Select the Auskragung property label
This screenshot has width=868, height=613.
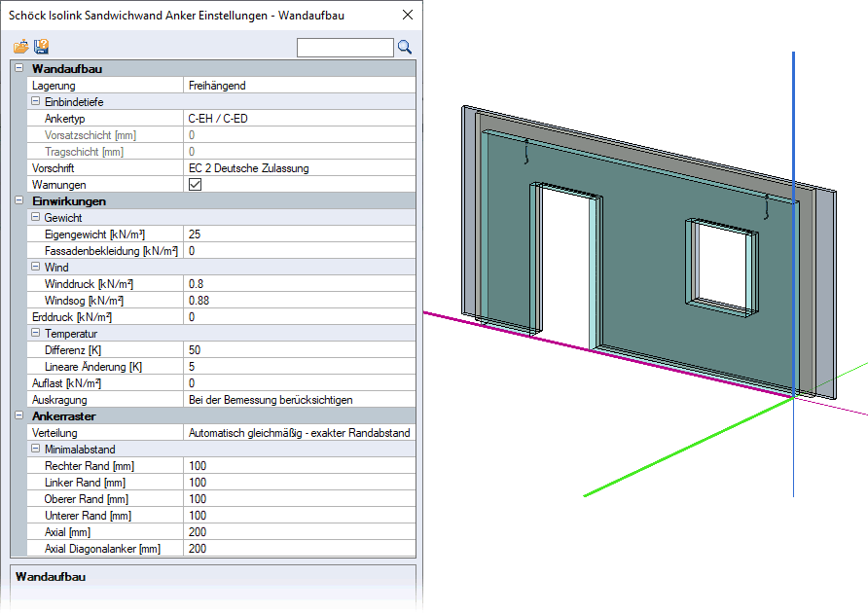tap(59, 400)
